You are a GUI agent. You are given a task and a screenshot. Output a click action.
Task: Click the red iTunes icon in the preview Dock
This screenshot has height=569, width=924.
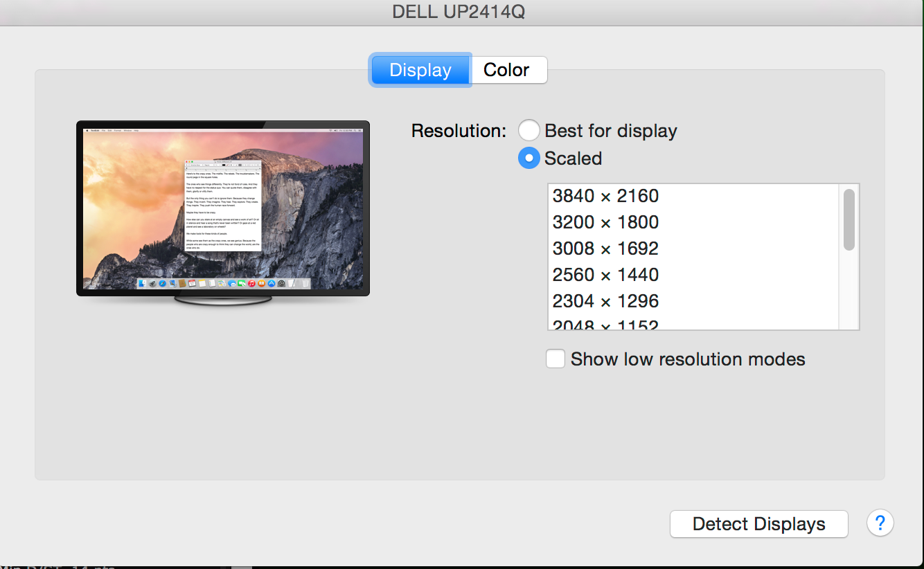click(x=251, y=283)
